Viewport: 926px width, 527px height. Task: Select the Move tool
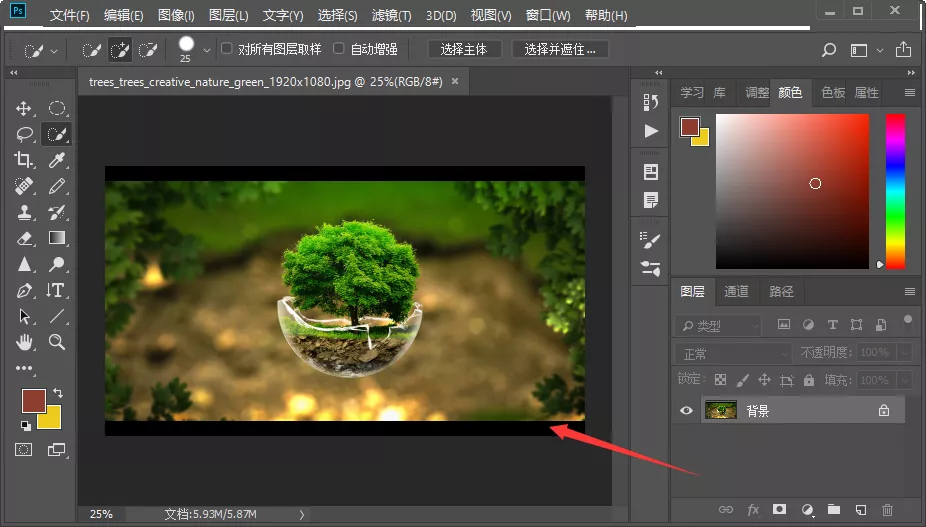[x=24, y=108]
